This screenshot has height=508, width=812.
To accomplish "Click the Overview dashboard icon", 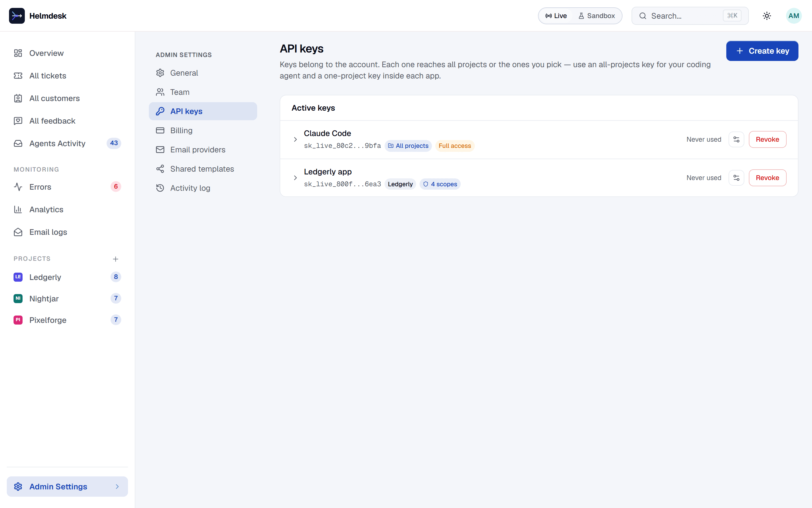I will coord(18,53).
